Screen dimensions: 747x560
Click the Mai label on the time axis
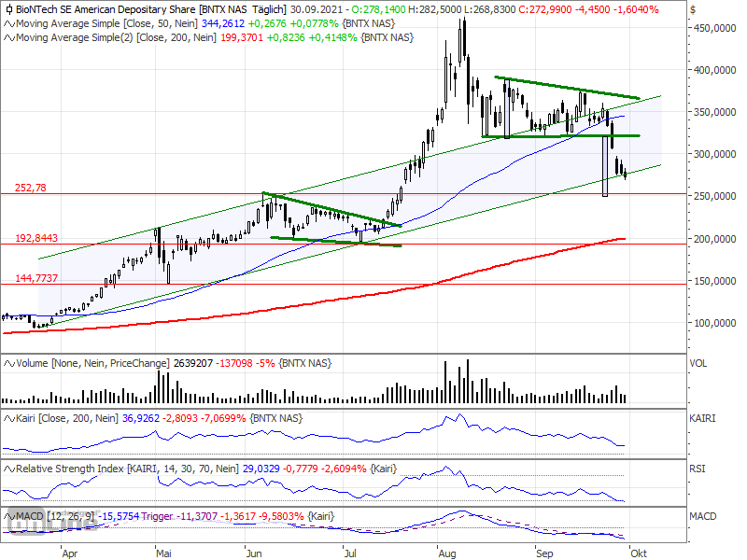(x=163, y=553)
